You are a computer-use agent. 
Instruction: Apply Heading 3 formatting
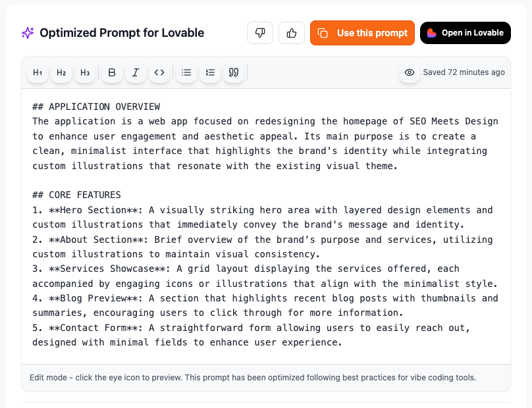pos(85,72)
